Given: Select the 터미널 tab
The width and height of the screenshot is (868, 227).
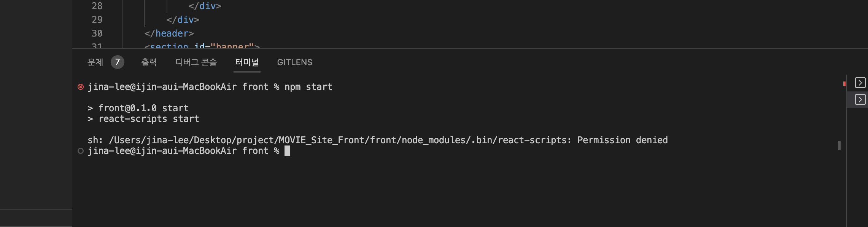Looking at the screenshot, I should pos(247,62).
